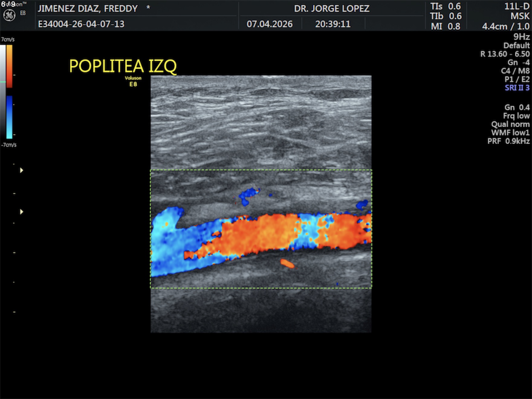Viewport: 532px width, 399px height.
Task: Click the red-orange color velocity scale bar
Action: click(x=9, y=66)
